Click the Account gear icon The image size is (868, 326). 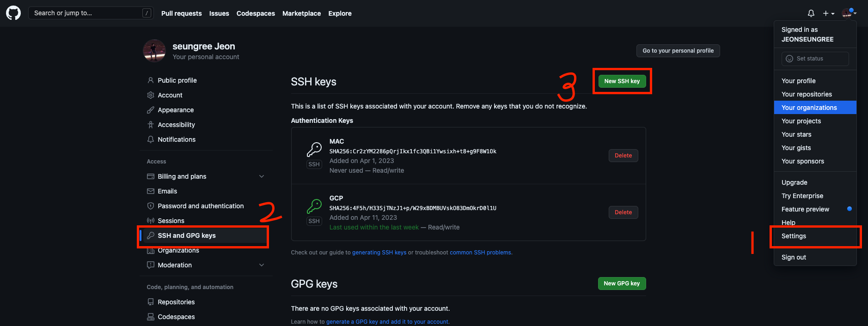click(x=151, y=95)
